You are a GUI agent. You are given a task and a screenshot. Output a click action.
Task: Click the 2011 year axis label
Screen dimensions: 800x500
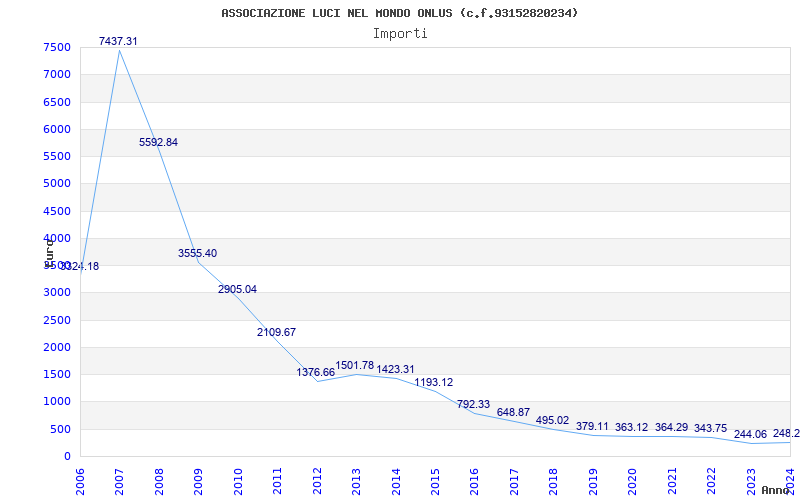[278, 481]
